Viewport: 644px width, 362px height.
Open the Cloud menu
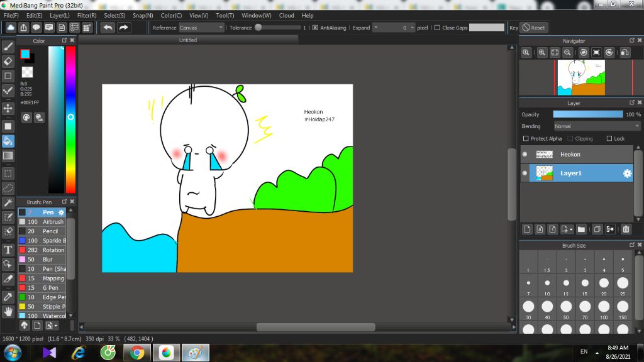pos(286,16)
